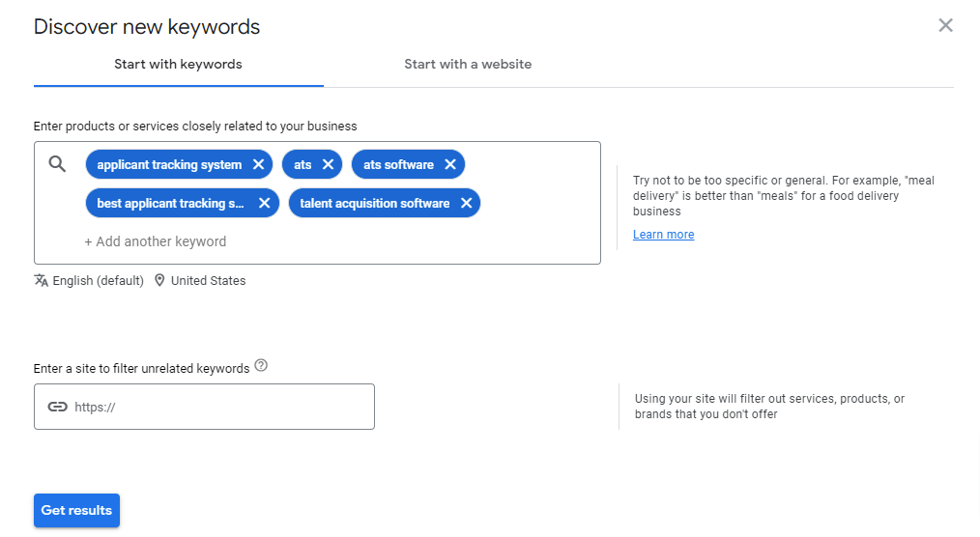Click the location pin icon
The height and width of the screenshot is (537, 980).
(x=160, y=281)
